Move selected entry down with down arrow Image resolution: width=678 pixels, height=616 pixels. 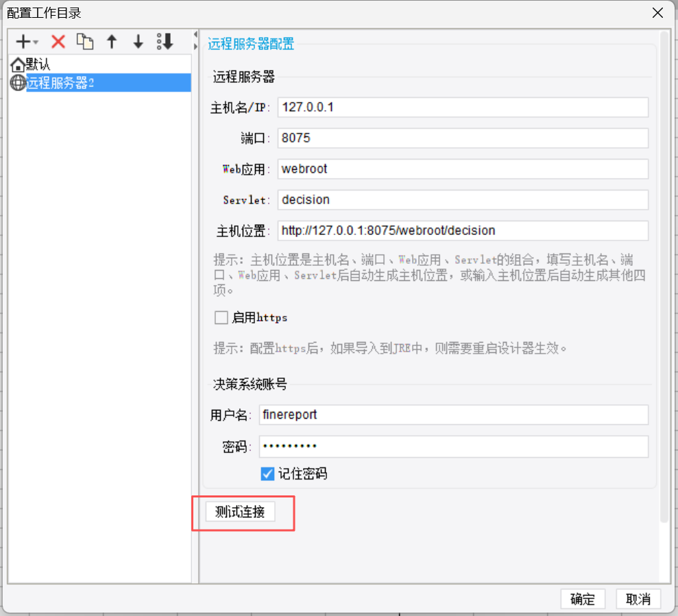click(x=138, y=42)
